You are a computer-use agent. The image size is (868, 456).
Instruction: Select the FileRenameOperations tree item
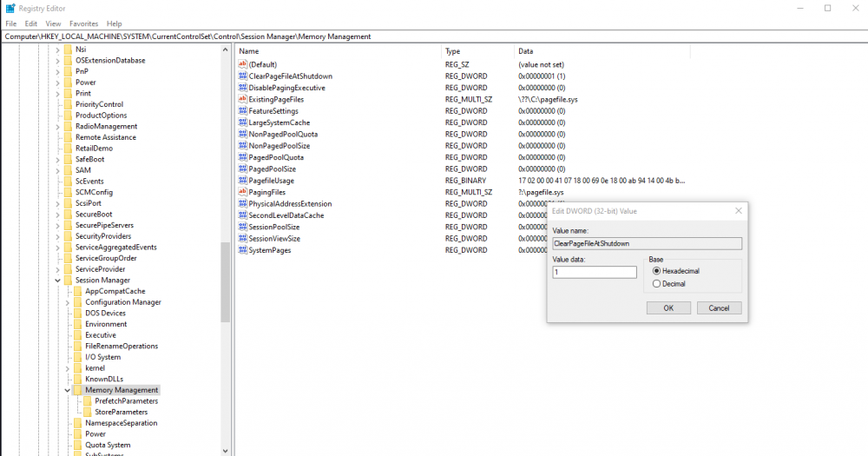pos(122,347)
